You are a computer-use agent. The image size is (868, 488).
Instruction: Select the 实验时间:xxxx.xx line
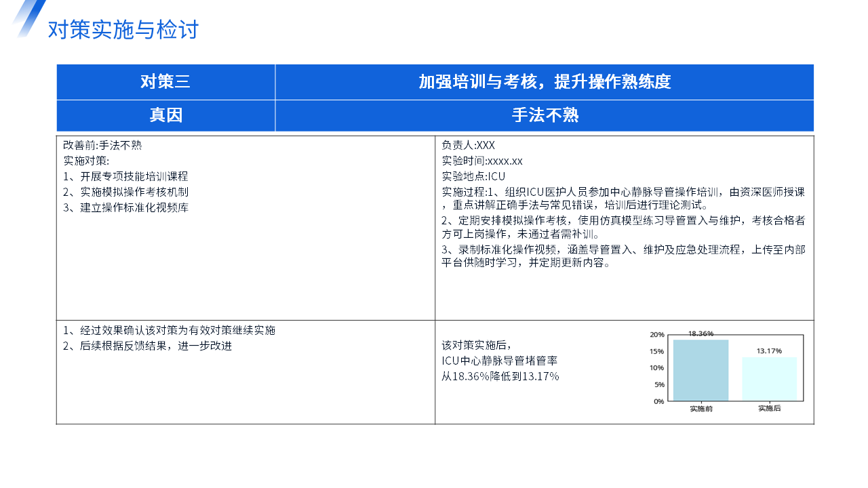[x=482, y=161]
